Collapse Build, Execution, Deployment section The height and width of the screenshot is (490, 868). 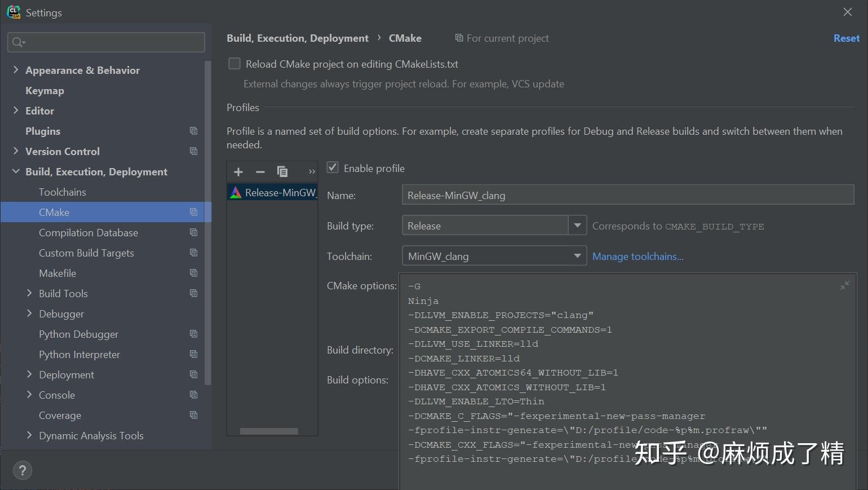[x=16, y=171]
